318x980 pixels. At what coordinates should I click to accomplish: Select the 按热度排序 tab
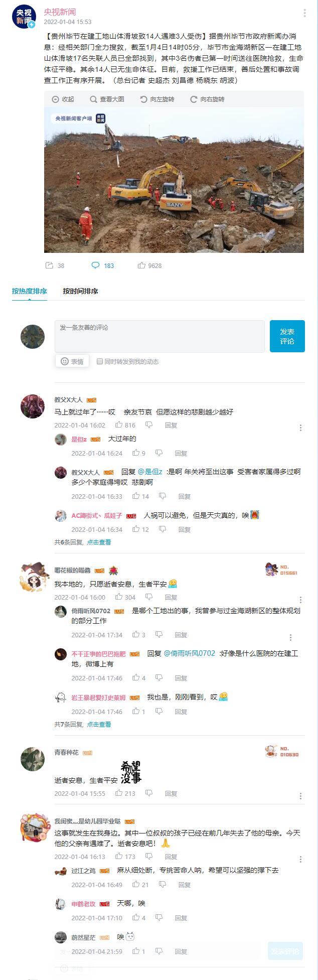(x=30, y=291)
